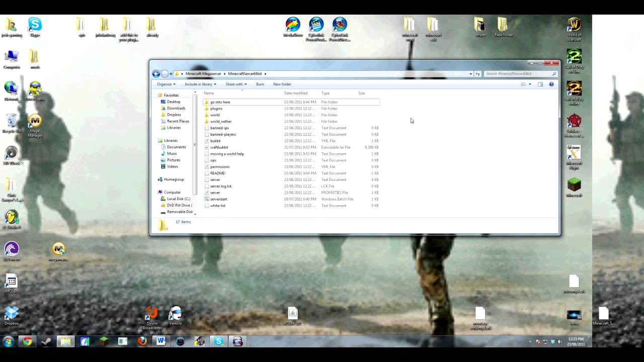Open the Include in library menu
The width and height of the screenshot is (644, 362).
coord(200,84)
